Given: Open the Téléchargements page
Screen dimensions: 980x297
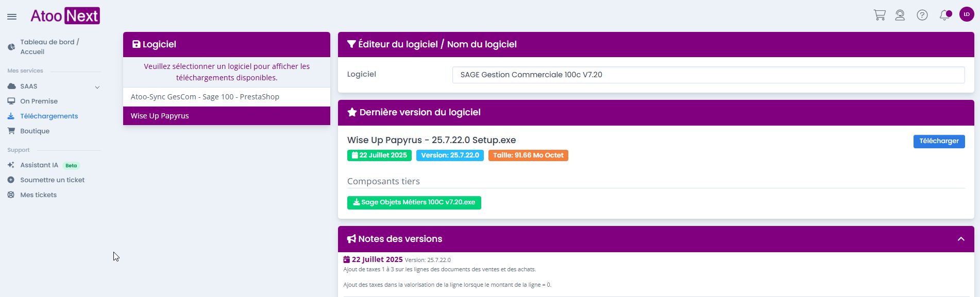Looking at the screenshot, I should (49, 116).
